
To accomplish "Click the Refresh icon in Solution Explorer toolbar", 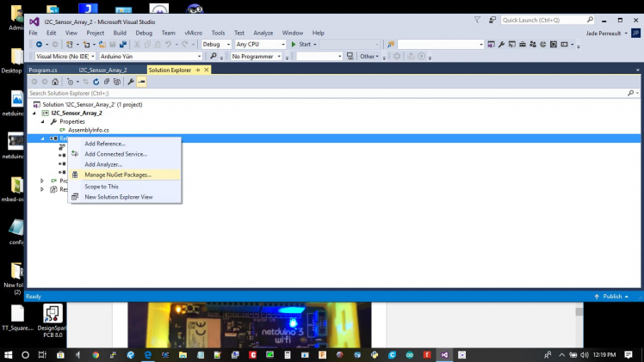I will click(x=96, y=82).
